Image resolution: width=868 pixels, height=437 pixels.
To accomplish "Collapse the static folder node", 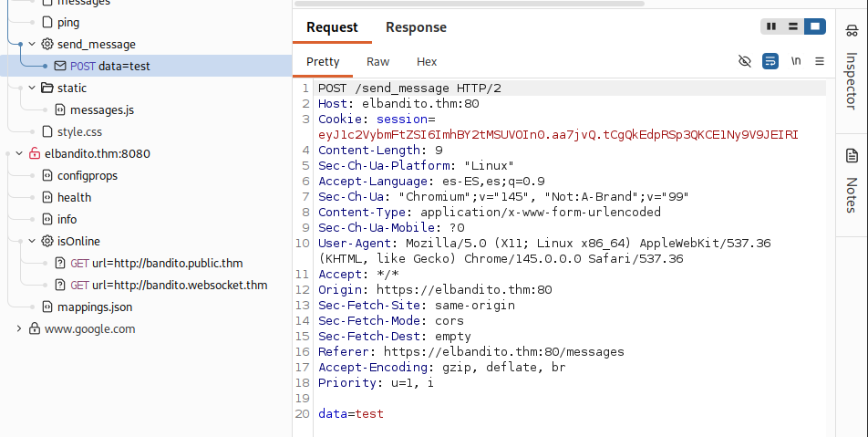I will point(32,88).
